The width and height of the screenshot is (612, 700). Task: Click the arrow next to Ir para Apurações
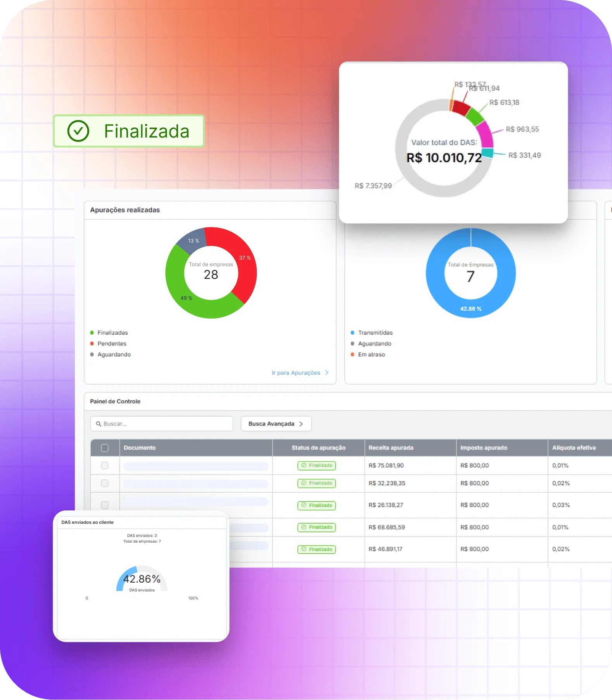(327, 372)
